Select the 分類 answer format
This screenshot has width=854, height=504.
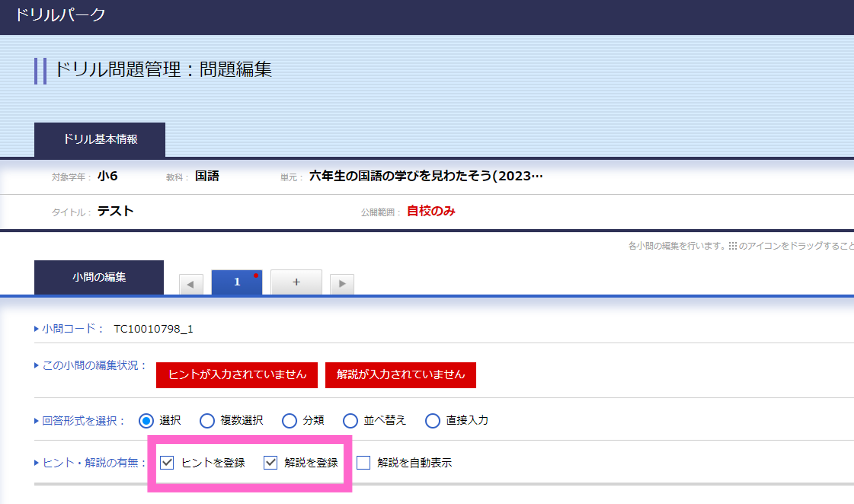pyautogui.click(x=290, y=421)
